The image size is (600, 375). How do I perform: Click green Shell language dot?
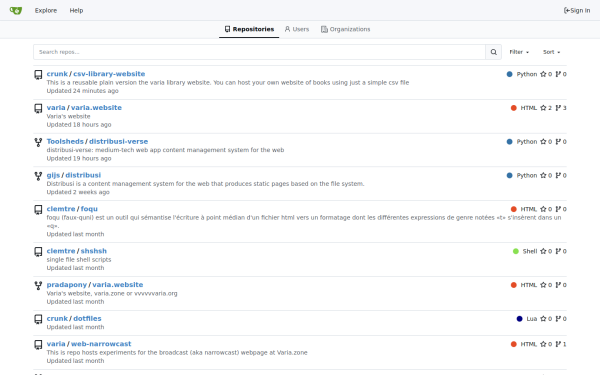[x=515, y=251]
